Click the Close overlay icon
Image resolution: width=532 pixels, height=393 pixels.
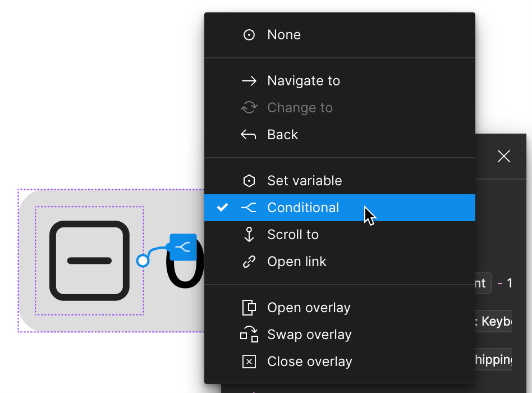click(249, 361)
